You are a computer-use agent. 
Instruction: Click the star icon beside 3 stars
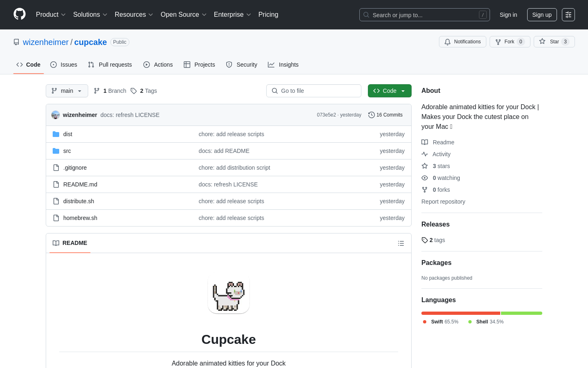[425, 166]
